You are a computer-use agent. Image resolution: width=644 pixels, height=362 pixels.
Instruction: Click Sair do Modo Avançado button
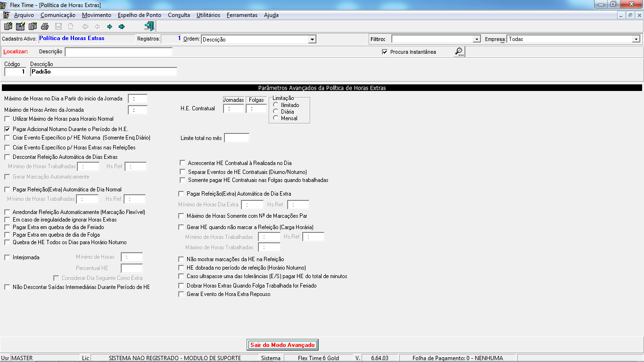282,345
